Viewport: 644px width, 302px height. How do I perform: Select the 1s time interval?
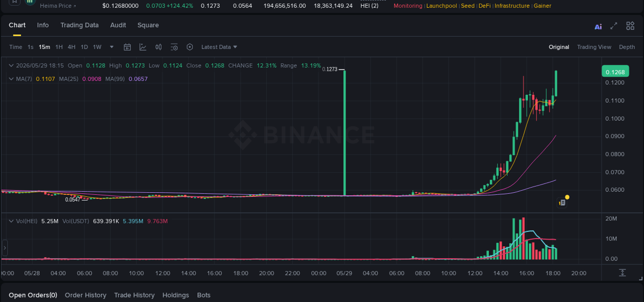(x=30, y=47)
